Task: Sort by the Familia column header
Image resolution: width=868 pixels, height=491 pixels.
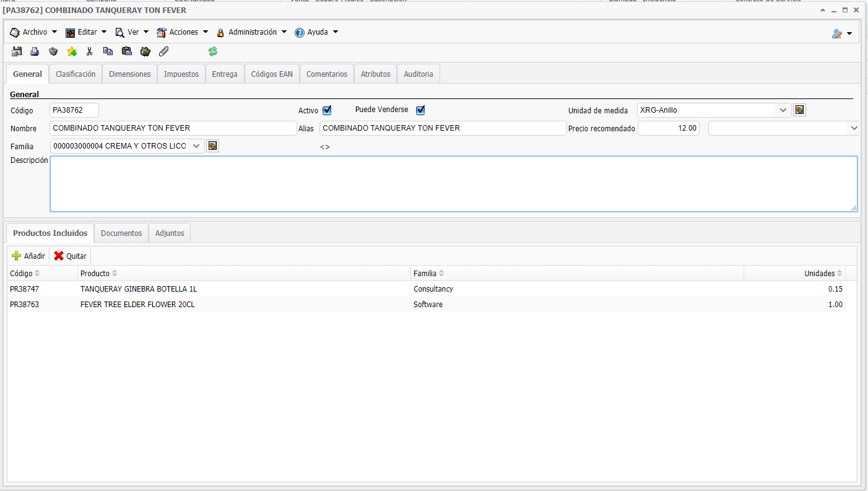Action: tap(578, 273)
